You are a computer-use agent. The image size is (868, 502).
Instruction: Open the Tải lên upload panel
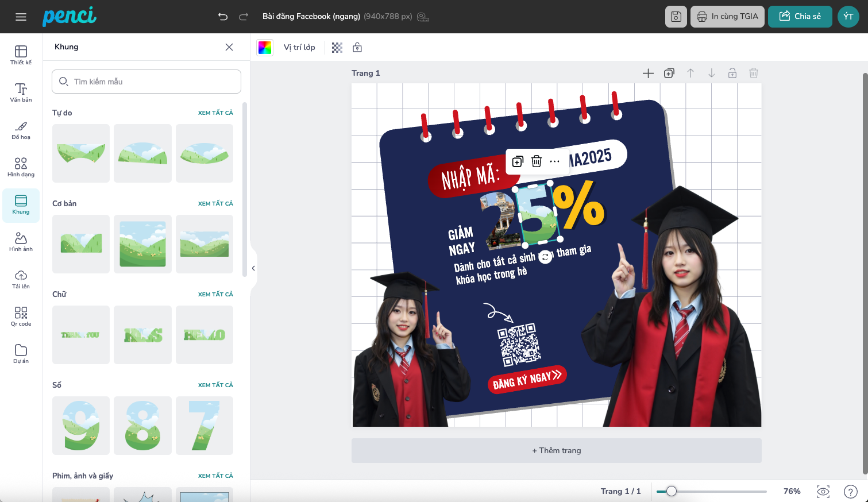[21, 279]
